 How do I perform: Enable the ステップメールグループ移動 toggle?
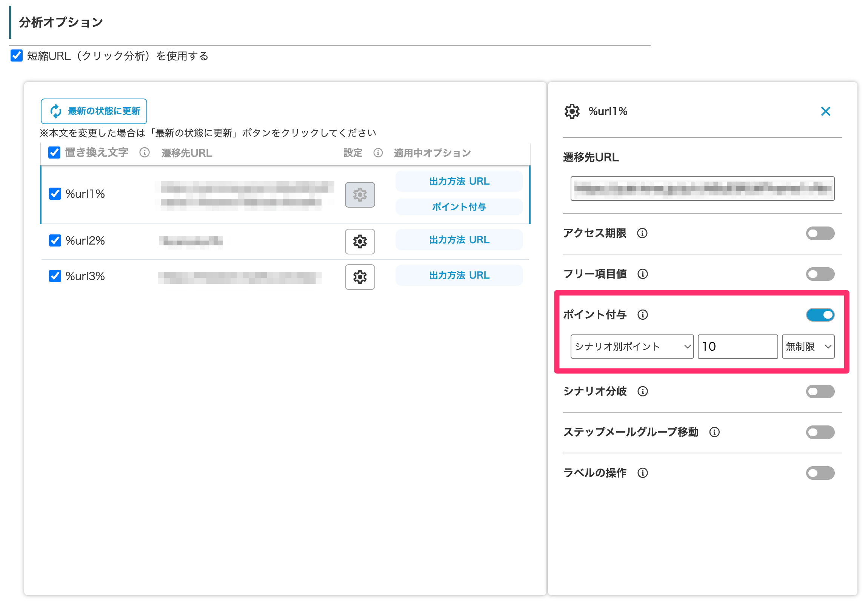click(x=820, y=432)
